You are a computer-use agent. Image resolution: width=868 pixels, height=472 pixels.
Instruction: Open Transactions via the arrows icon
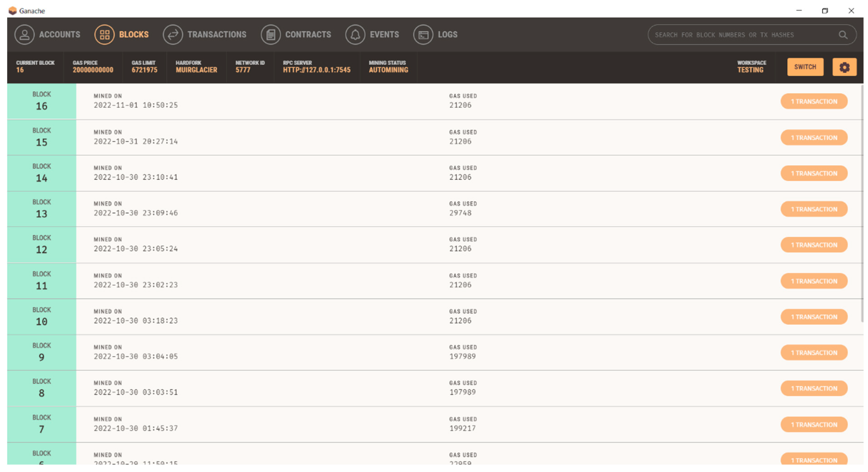(x=173, y=34)
